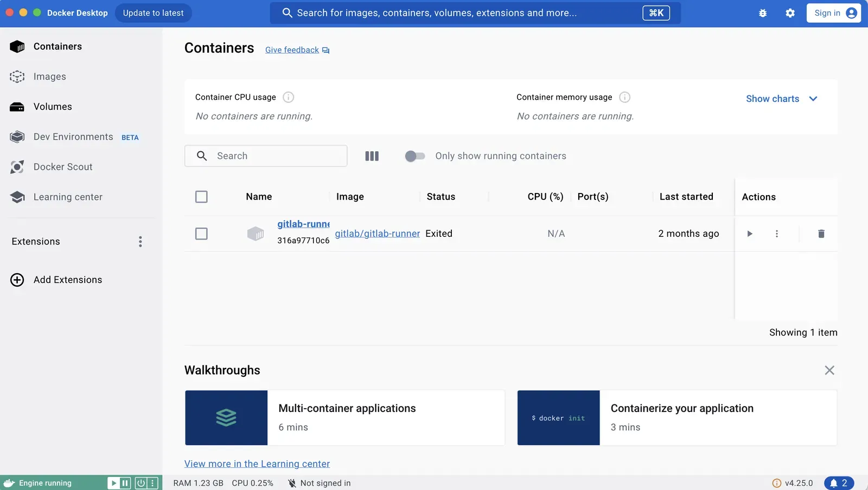This screenshot has width=868, height=490.
Task: Switch to the Images section
Action: pyautogui.click(x=49, y=76)
